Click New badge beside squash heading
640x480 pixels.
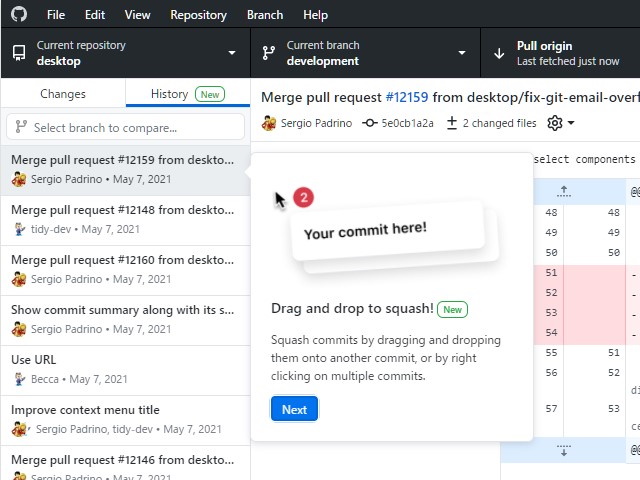pos(452,310)
